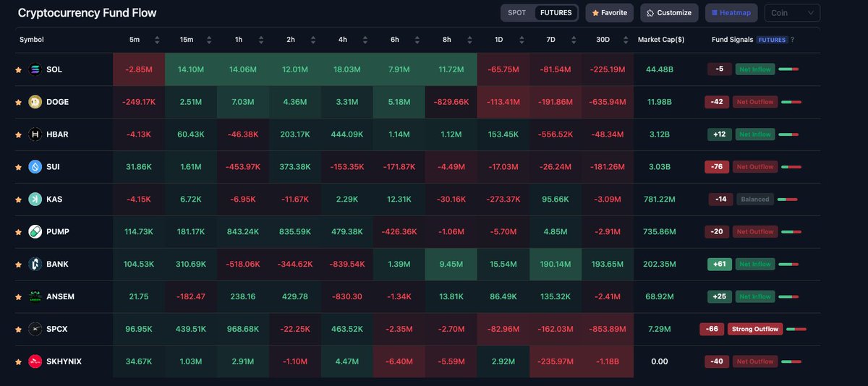Image resolution: width=868 pixels, height=386 pixels.
Task: Click SOL 5m cell -2.85M
Action: [139, 70]
